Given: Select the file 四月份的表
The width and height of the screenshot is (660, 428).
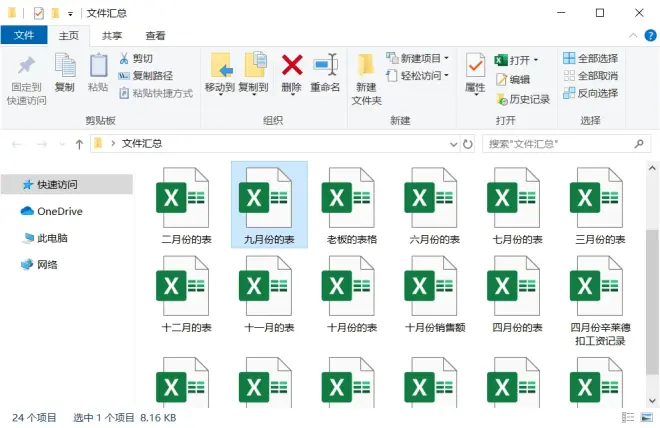Looking at the screenshot, I should click(x=517, y=294).
